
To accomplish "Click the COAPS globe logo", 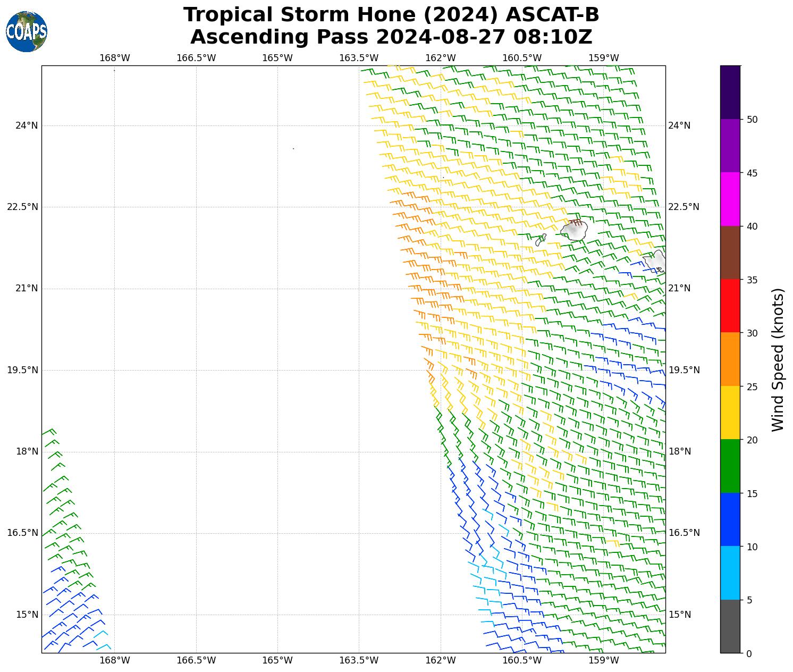I will point(27,31).
